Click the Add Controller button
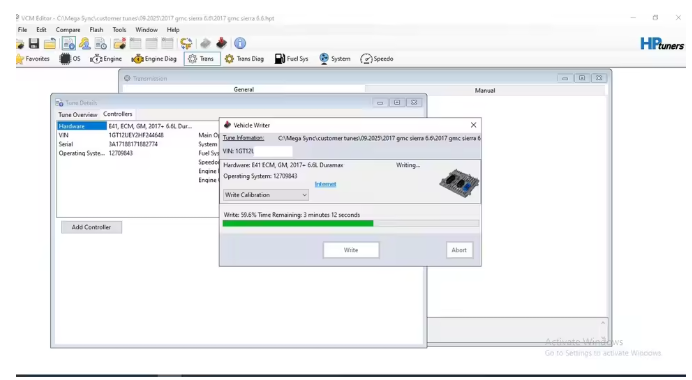This screenshot has height=380, width=692. click(x=91, y=227)
